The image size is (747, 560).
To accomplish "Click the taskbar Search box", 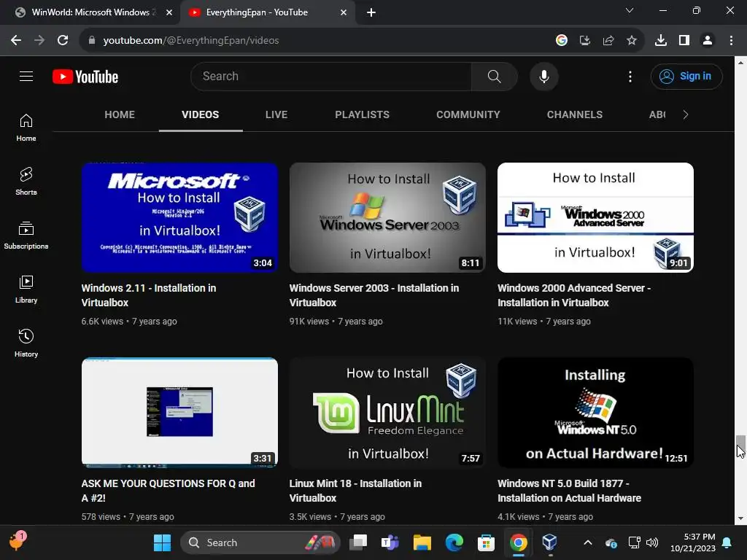I will (x=260, y=542).
